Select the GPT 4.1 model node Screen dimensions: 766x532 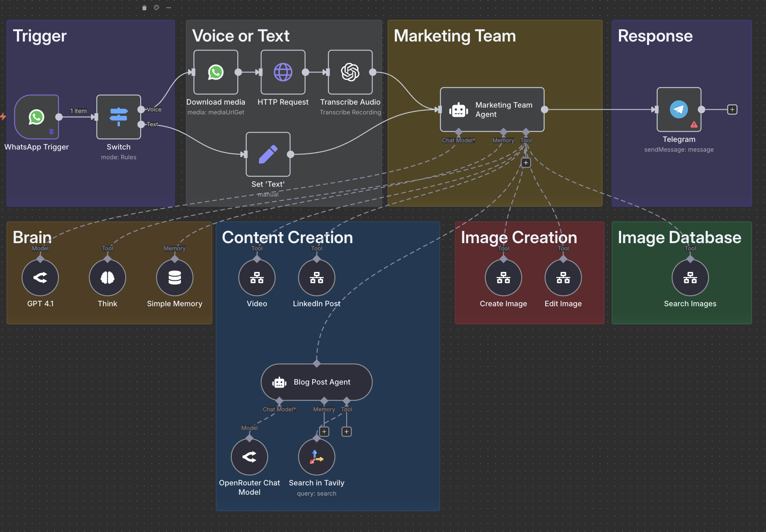[40, 278]
